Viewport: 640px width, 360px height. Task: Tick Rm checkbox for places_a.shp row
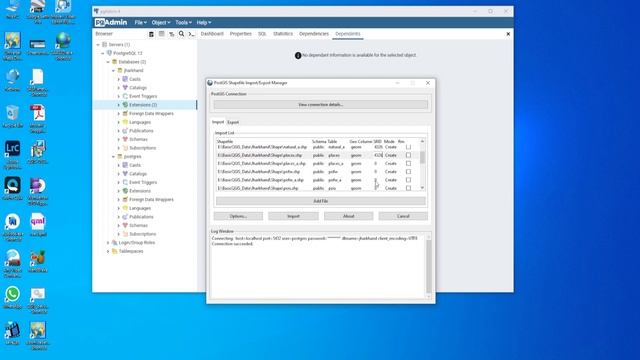(x=408, y=163)
